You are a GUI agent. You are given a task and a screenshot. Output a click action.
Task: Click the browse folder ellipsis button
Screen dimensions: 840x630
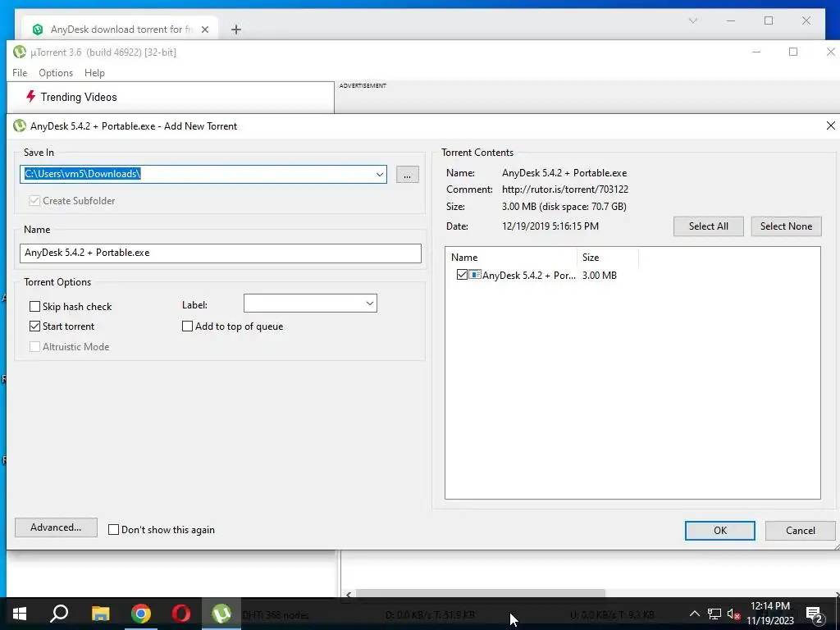(408, 175)
